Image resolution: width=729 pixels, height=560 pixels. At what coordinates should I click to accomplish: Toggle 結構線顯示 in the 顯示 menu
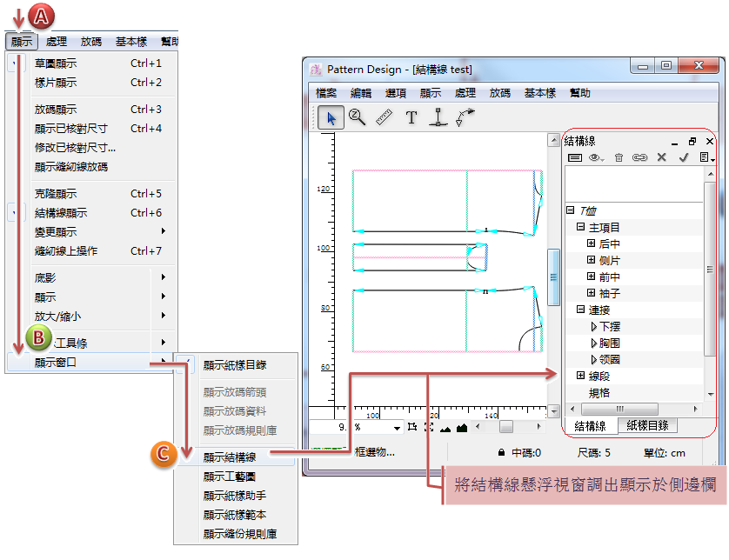click(61, 213)
